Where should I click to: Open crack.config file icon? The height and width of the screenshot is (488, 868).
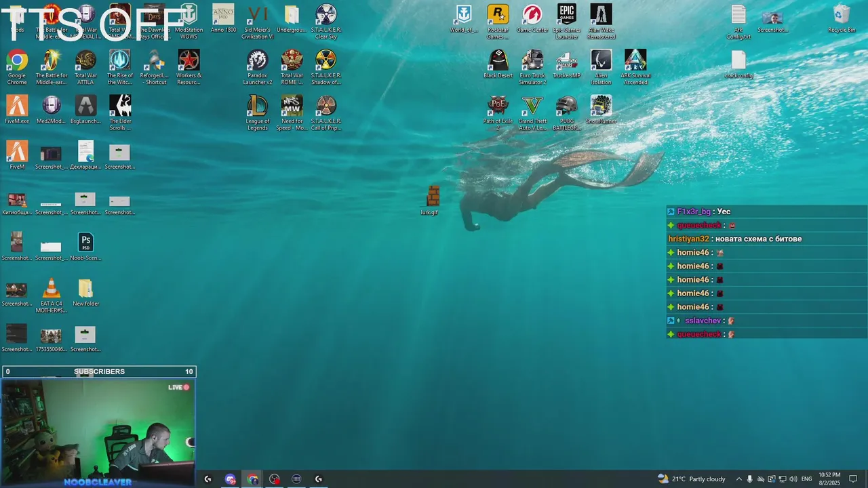point(738,64)
